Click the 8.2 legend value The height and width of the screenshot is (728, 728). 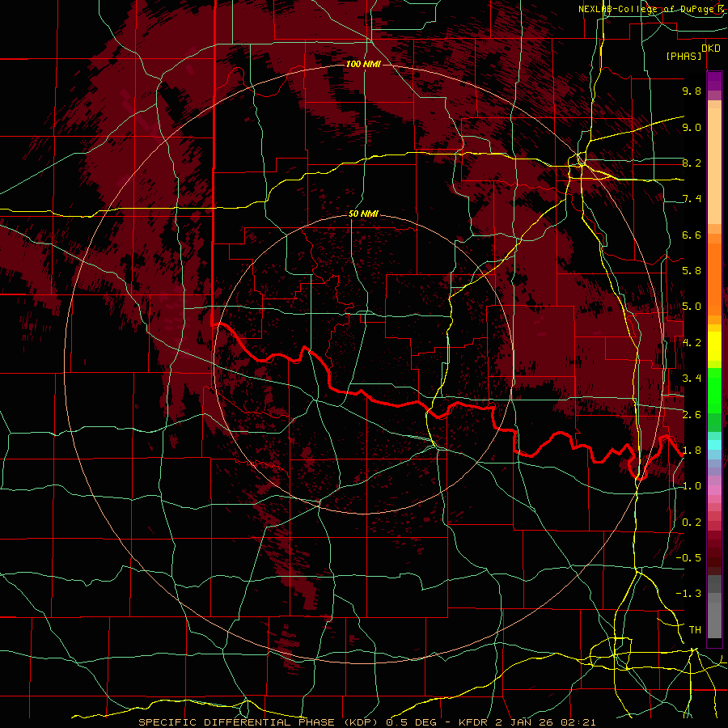[692, 163]
